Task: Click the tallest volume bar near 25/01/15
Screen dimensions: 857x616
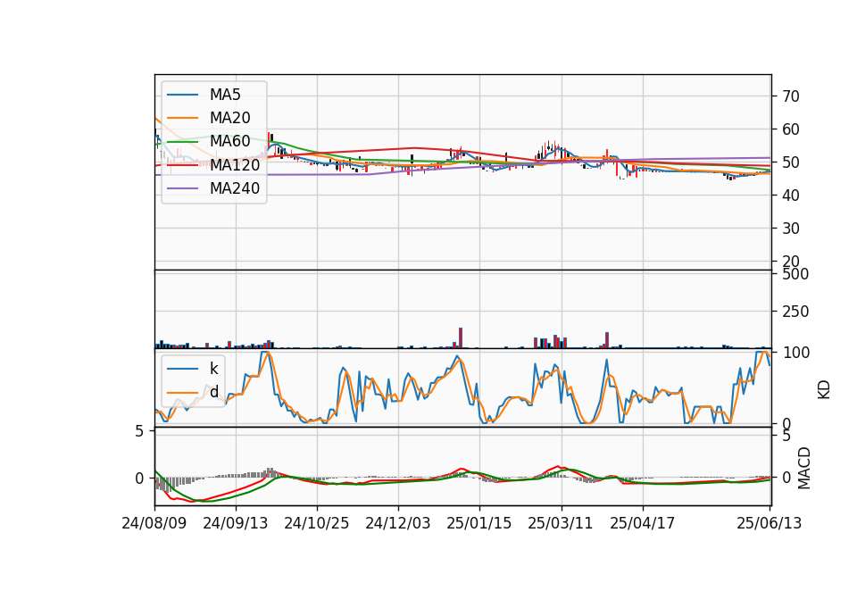Action: pyautogui.click(x=461, y=337)
